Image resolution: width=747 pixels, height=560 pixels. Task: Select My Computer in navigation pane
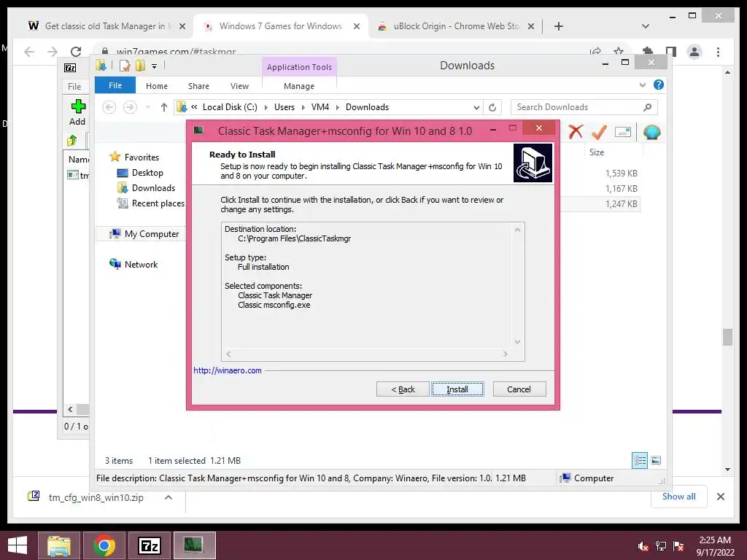(x=144, y=234)
